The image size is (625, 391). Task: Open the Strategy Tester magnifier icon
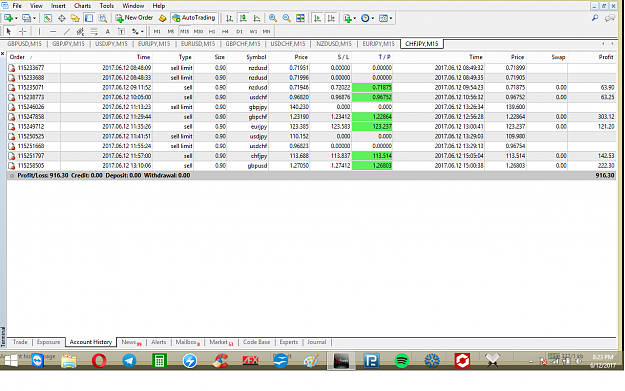coord(102,18)
